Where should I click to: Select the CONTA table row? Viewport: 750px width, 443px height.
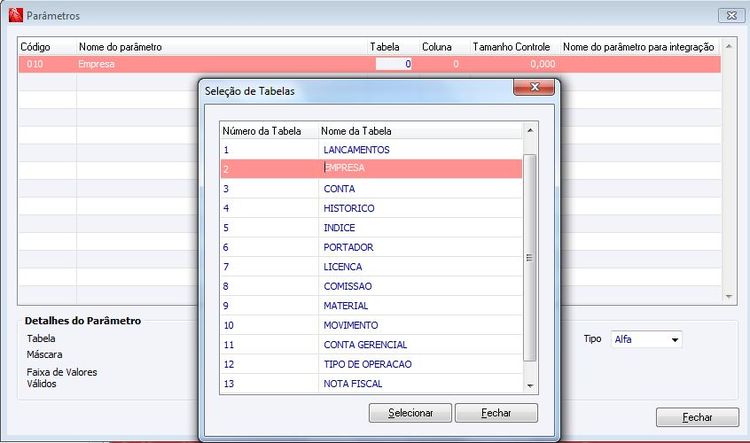tap(371, 188)
